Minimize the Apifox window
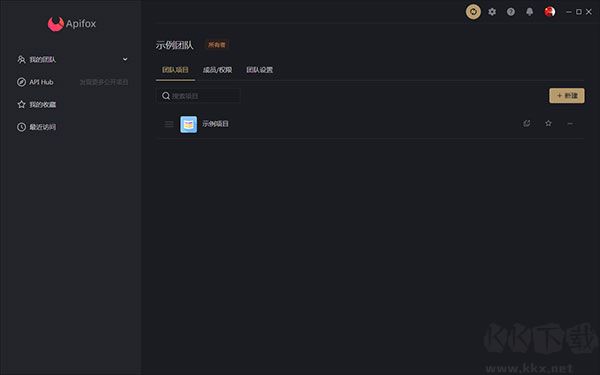The image size is (600, 375). pyautogui.click(x=569, y=12)
